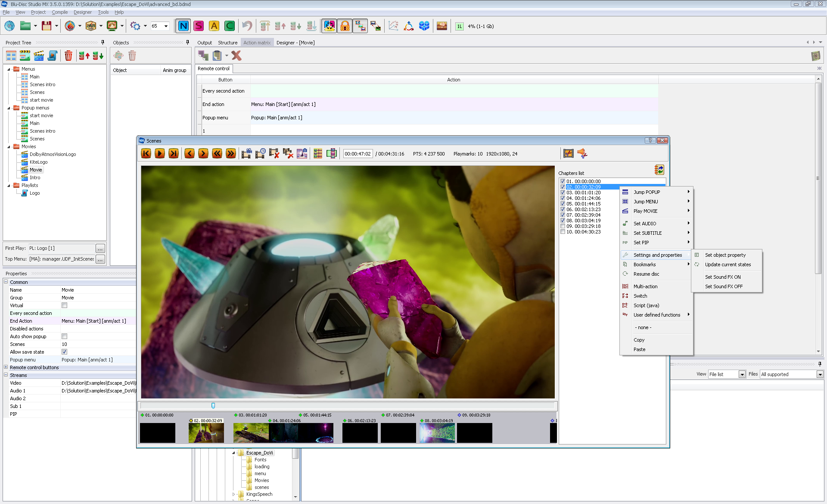Click the trash delete icon in Project Tree

pos(68,56)
